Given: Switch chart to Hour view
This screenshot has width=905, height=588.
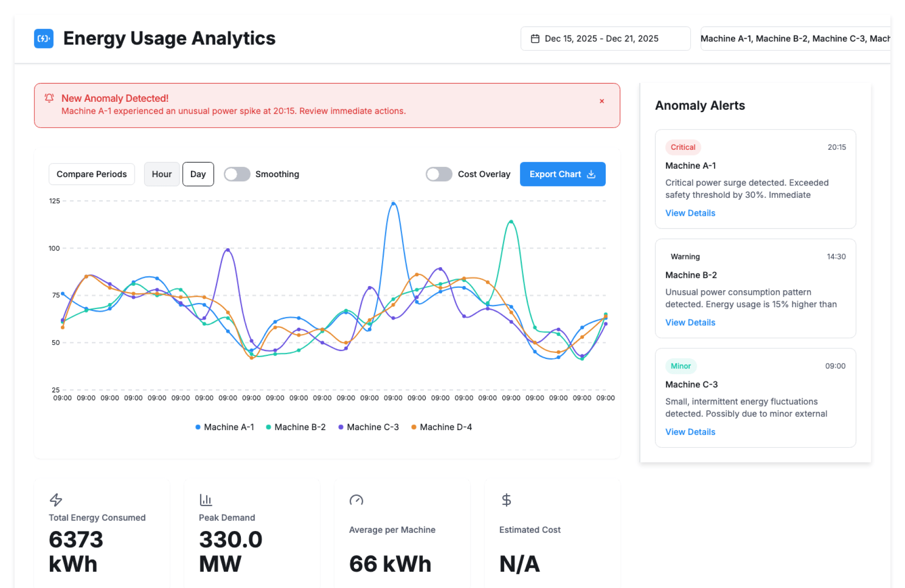Looking at the screenshot, I should [162, 174].
